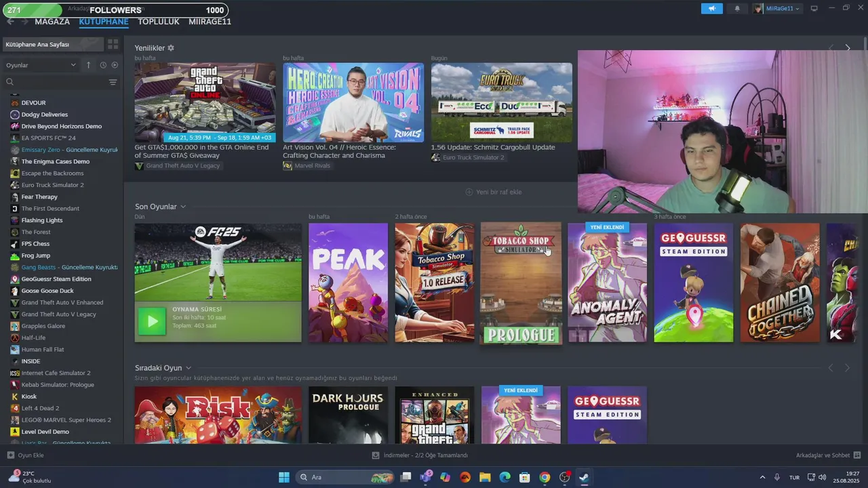Open File Explorer from the taskbar
This screenshot has height=488, width=868.
click(x=485, y=477)
